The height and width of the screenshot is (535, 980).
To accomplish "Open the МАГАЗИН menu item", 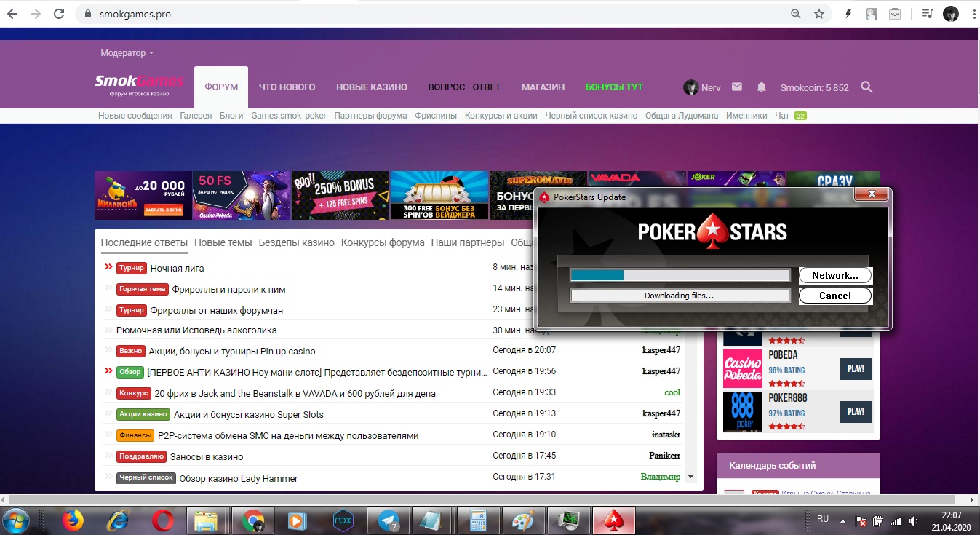I will click(x=543, y=87).
